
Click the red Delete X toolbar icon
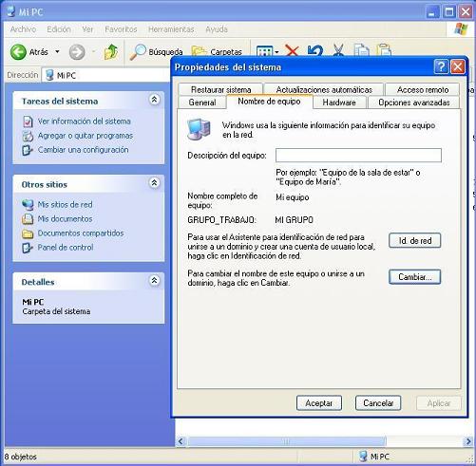292,50
